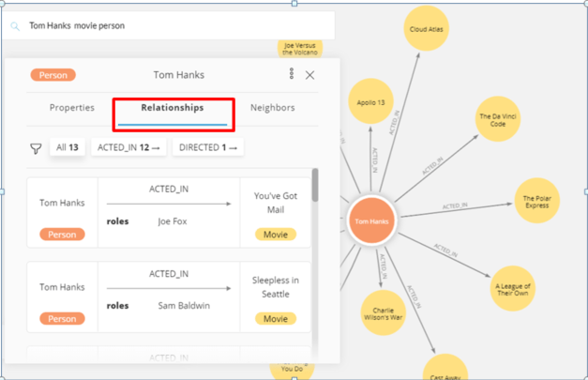Click the Sleepless in Seattle movie name in the card
The height and width of the screenshot is (380, 588).
(276, 287)
